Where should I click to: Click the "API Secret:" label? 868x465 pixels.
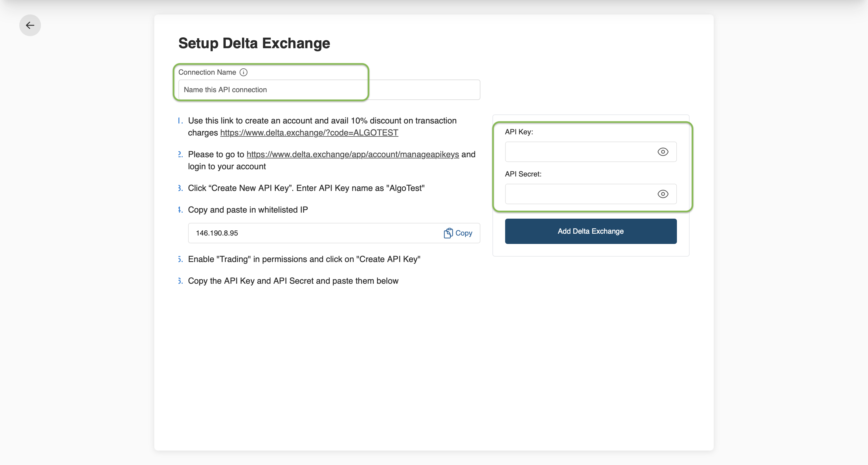coord(523,174)
